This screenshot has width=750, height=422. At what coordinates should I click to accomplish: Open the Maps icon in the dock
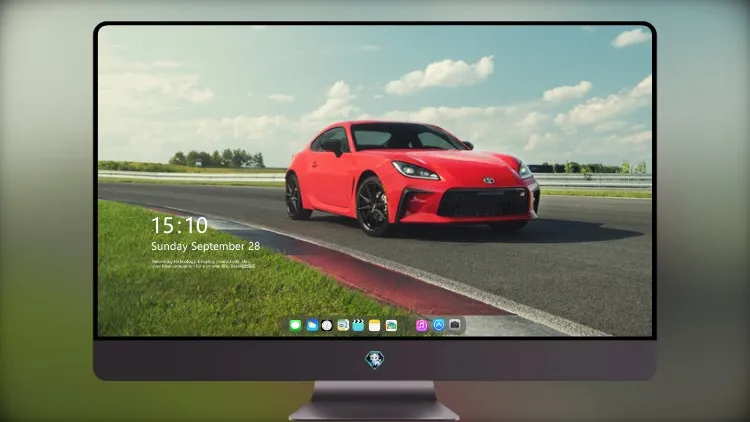click(343, 326)
